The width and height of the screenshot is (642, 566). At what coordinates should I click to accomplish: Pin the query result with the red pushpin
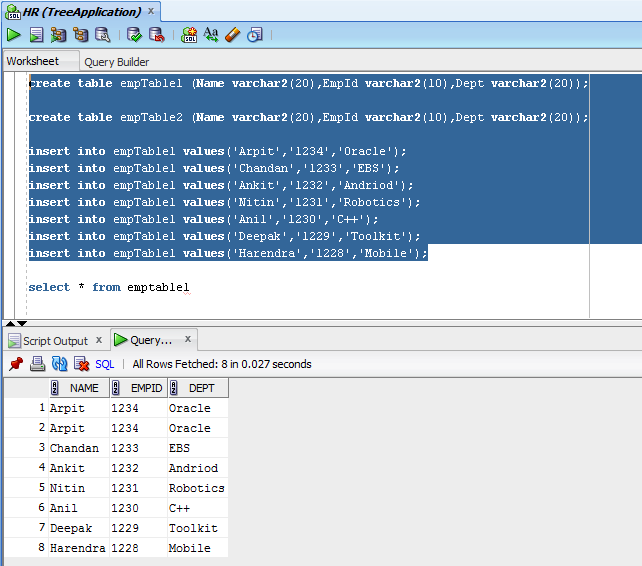[16, 364]
